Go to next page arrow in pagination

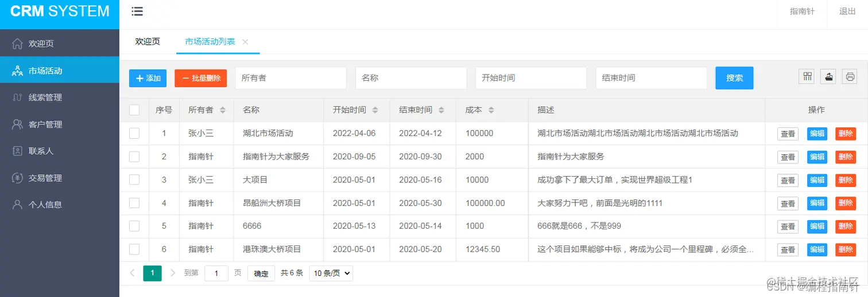click(x=173, y=273)
